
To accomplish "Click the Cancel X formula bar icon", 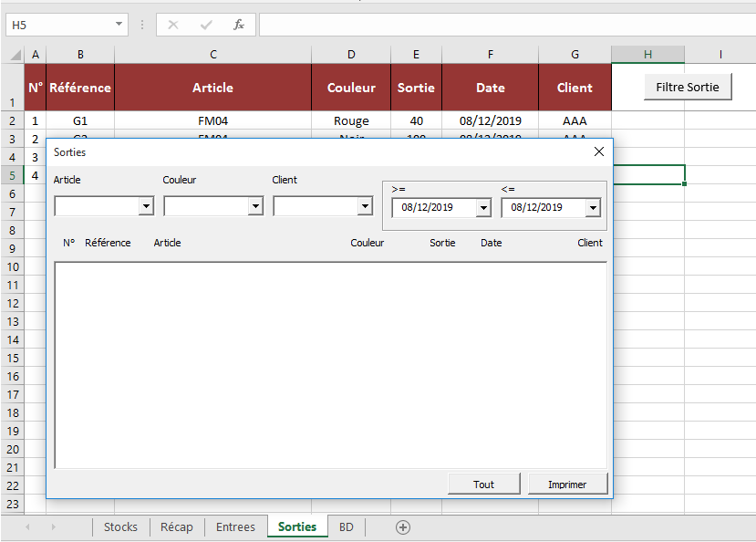I will (x=173, y=25).
